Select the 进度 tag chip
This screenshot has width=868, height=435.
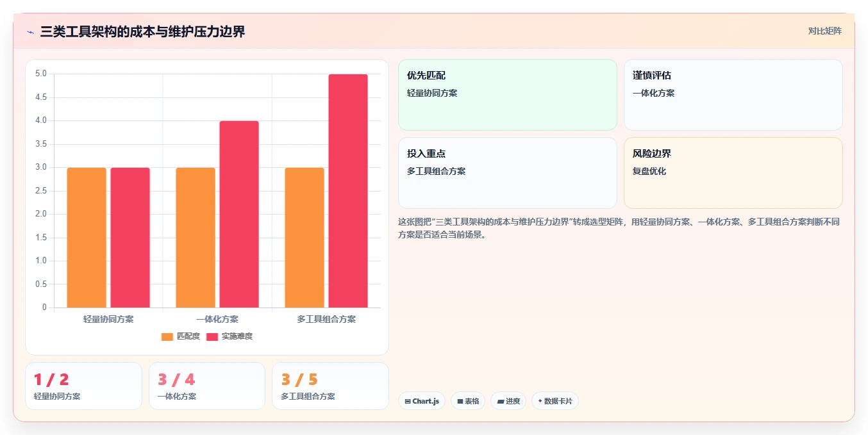click(508, 401)
